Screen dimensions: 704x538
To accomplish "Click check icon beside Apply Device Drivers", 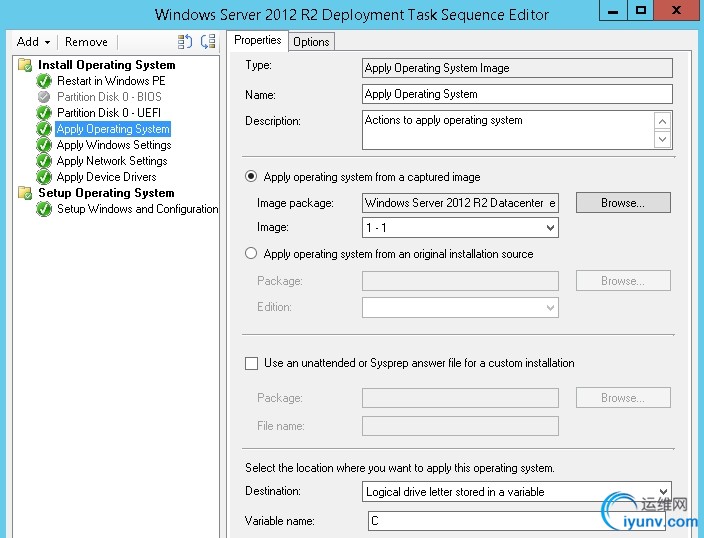I will (x=44, y=177).
